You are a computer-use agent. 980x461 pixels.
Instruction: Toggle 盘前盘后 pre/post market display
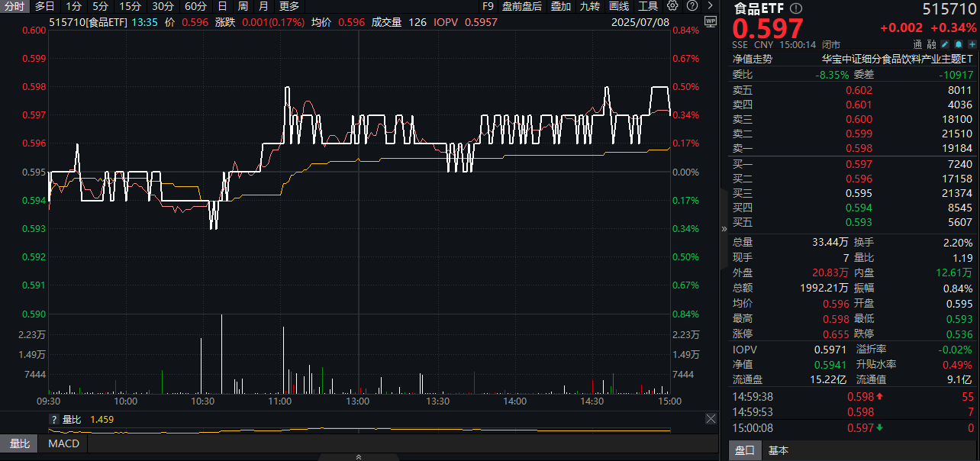click(x=523, y=7)
